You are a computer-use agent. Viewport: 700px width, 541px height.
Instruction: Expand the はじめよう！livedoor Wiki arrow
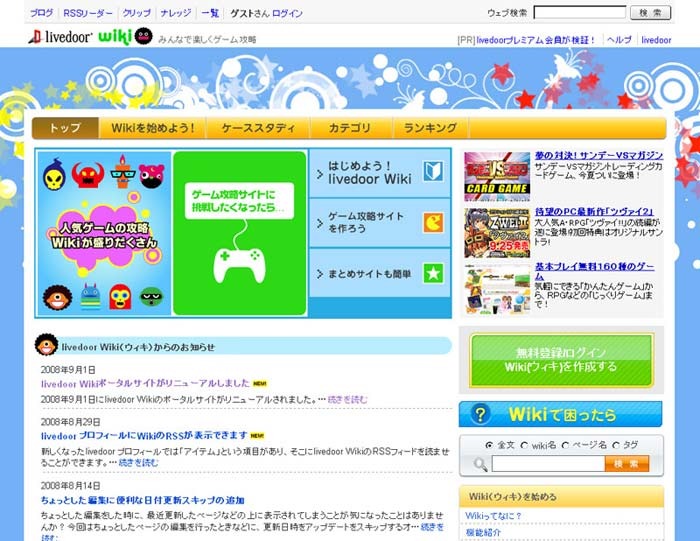tap(320, 174)
